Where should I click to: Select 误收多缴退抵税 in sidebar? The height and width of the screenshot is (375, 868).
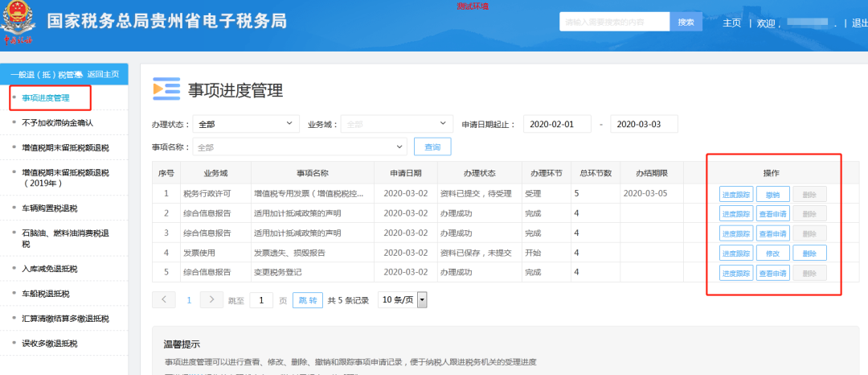[x=50, y=344]
